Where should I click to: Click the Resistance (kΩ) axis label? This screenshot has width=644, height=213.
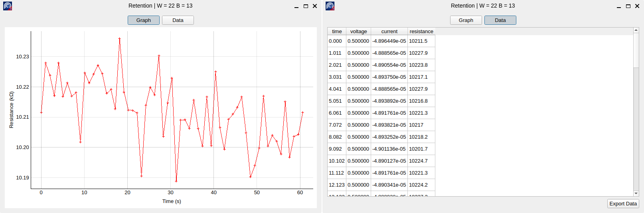click(x=11, y=110)
